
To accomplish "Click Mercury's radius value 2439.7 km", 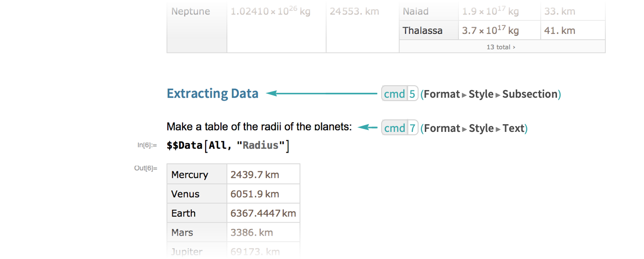I will pyautogui.click(x=255, y=175).
